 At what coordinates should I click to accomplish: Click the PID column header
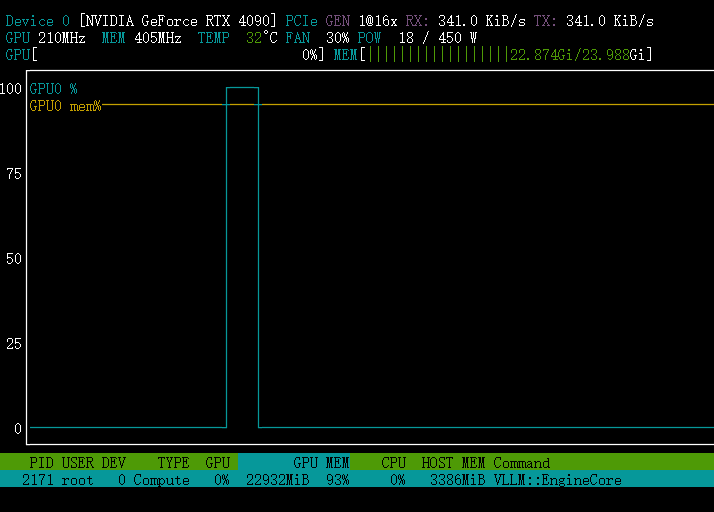click(x=41, y=463)
